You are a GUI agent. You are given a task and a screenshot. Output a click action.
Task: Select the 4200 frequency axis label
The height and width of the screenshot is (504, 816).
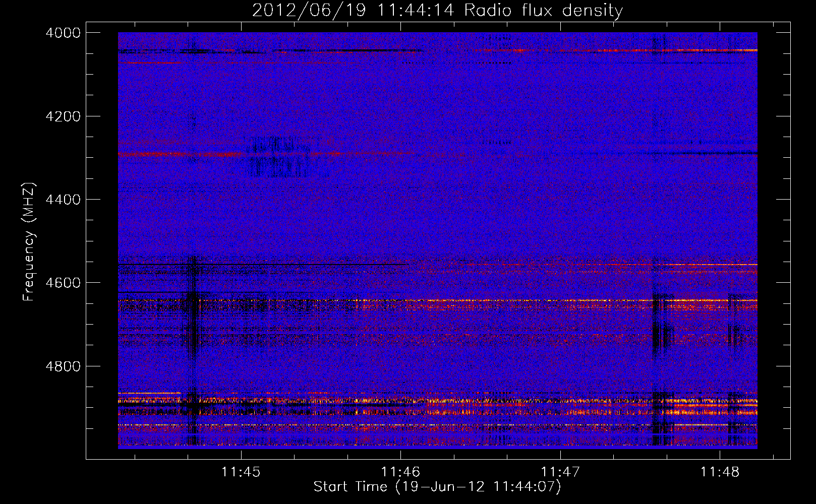pos(63,116)
